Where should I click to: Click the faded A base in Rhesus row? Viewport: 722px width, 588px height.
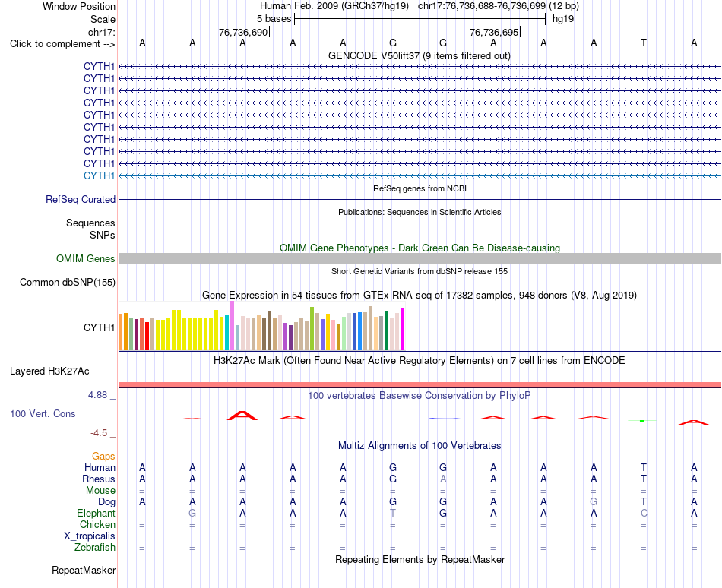(x=443, y=479)
